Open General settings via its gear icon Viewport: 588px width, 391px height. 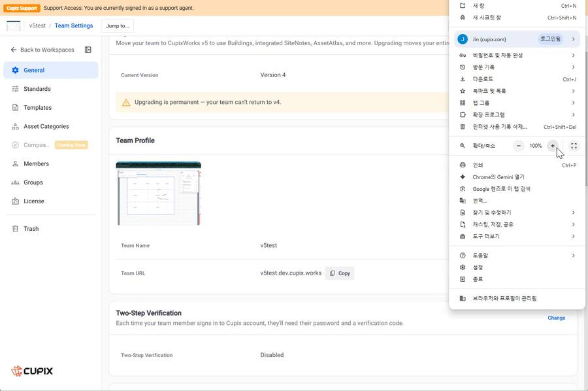16,70
